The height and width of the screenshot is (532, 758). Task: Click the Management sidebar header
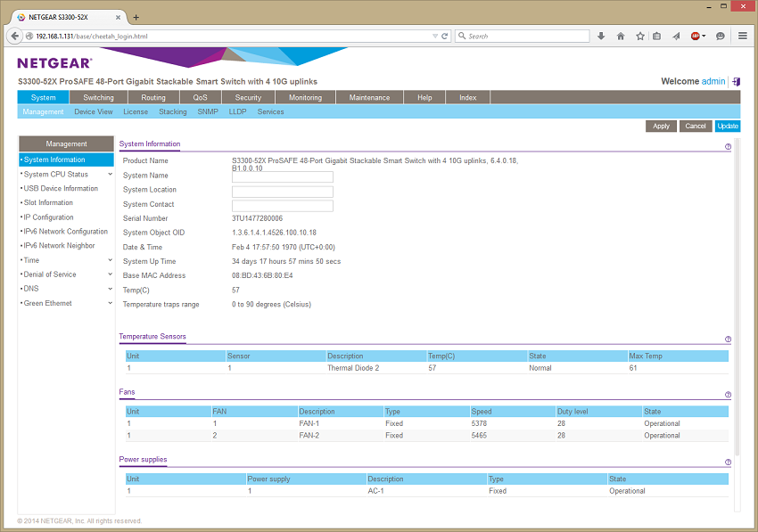point(66,144)
